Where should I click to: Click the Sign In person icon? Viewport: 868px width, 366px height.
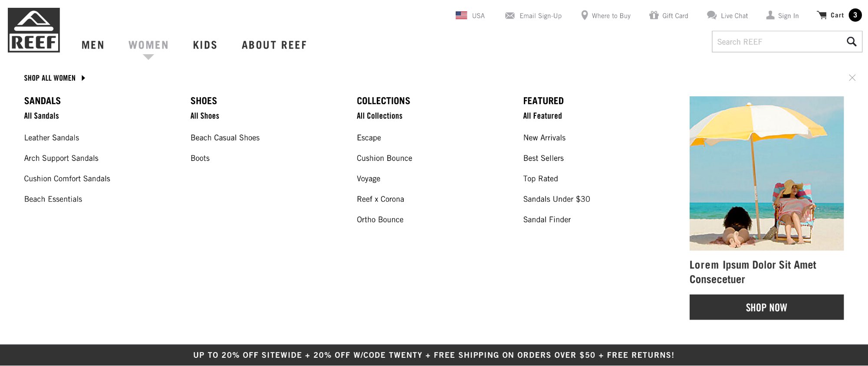coord(770,15)
